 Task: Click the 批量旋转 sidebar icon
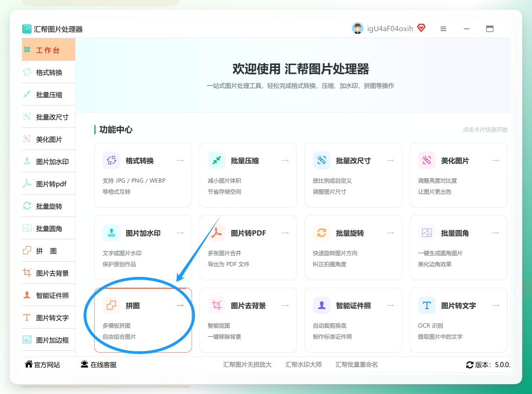point(27,206)
